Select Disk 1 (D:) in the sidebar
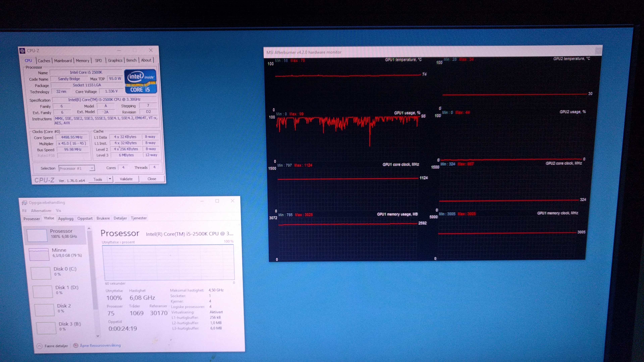 (x=60, y=291)
